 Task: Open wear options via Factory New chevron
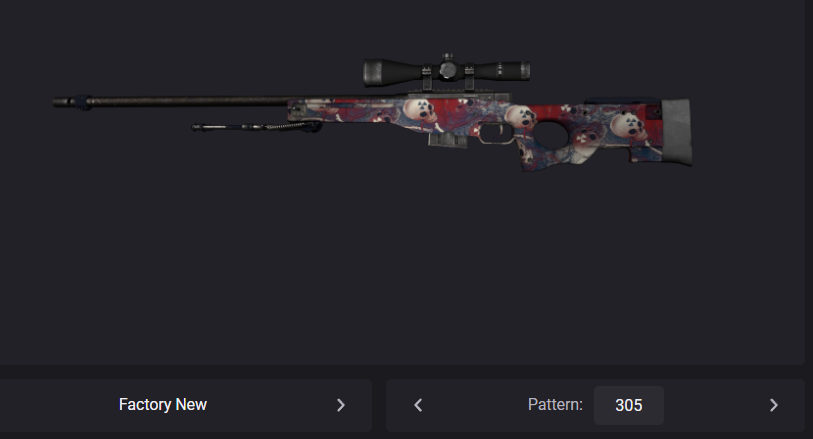341,405
